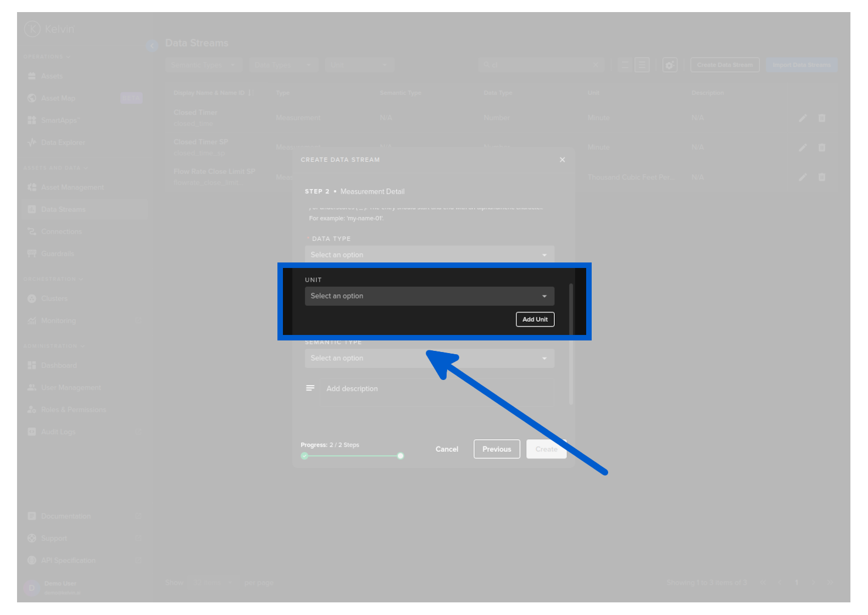Click the Add Unit button
Screen dimensions: 868x615
point(535,320)
